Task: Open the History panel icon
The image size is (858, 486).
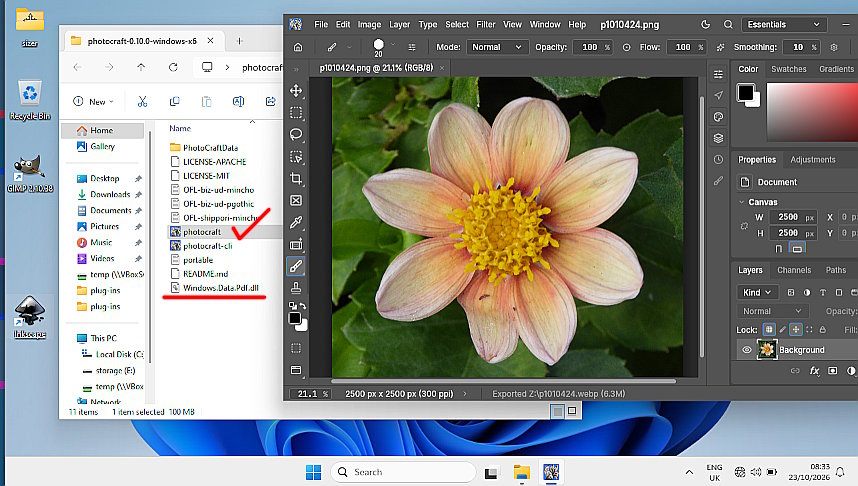Action: coord(718,159)
